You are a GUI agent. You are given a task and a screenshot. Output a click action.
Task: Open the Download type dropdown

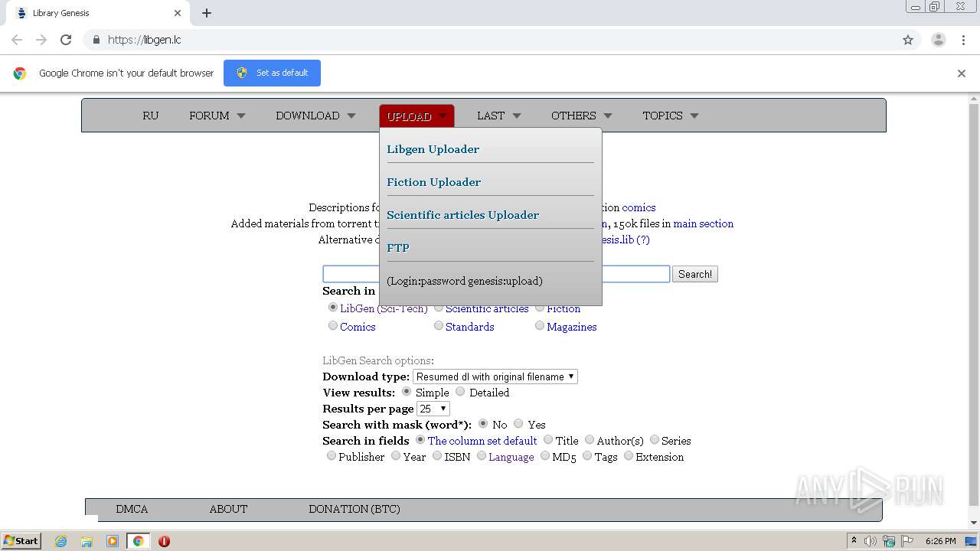495,377
